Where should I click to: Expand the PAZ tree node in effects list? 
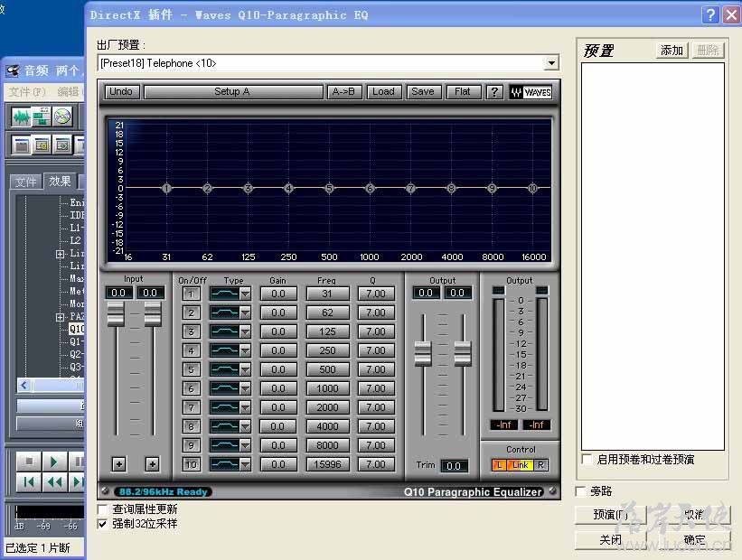60,317
